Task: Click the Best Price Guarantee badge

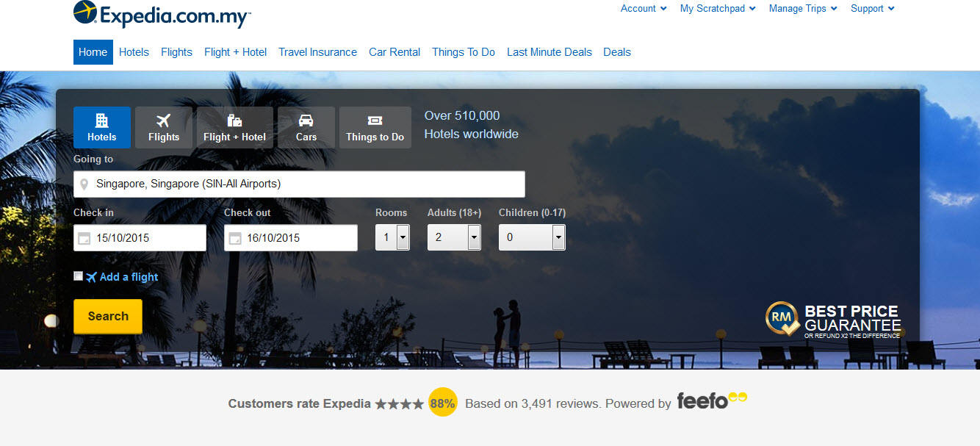Action: (x=833, y=320)
